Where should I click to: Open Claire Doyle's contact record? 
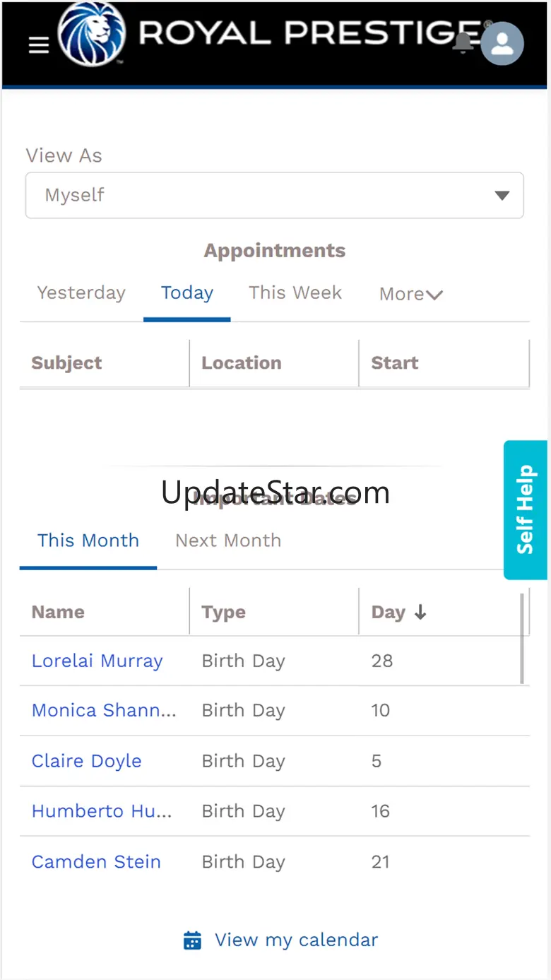point(87,762)
